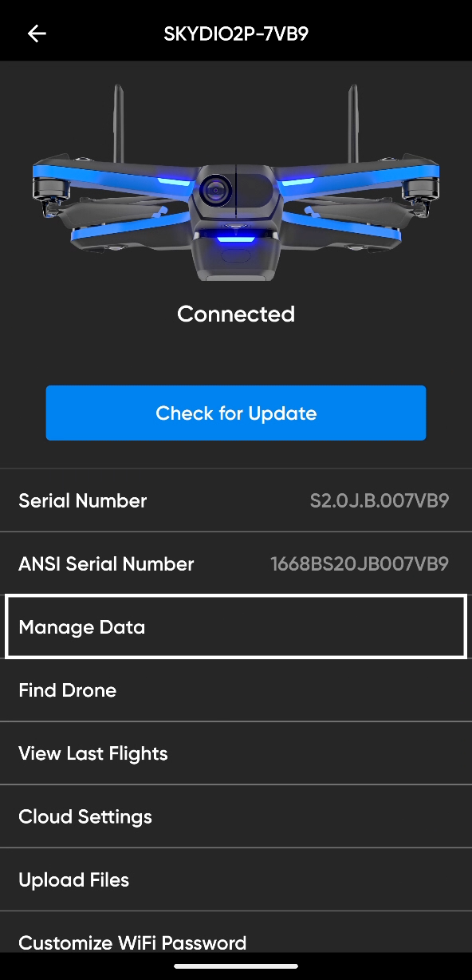Tap the home indicator bar at bottom

pyautogui.click(x=236, y=966)
